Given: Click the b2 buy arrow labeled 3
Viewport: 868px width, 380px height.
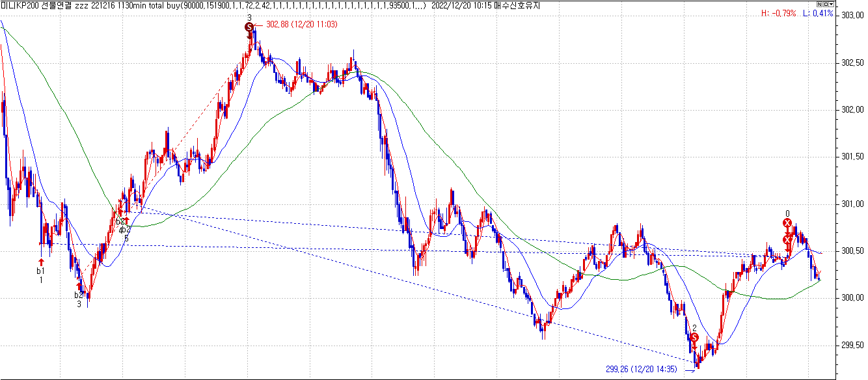Looking at the screenshot, I should tap(79, 286).
